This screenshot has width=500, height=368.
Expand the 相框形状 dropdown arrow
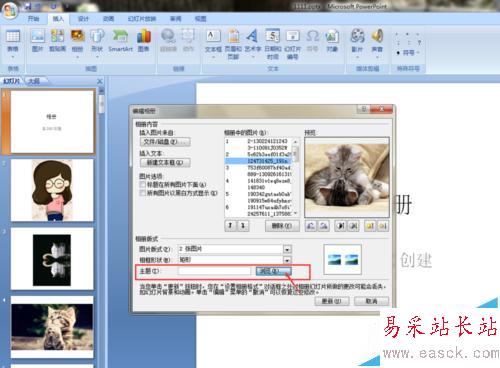(x=287, y=260)
